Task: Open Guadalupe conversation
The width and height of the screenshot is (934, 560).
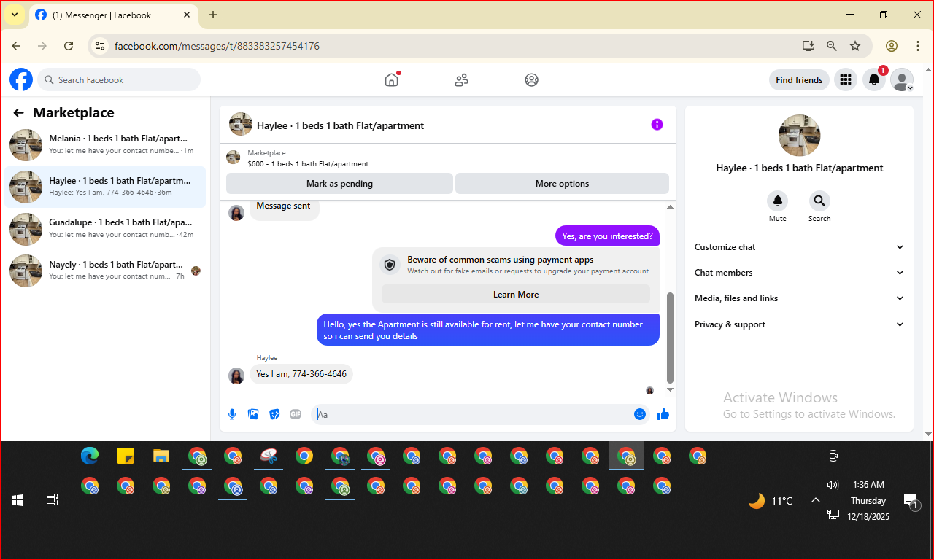Action: coord(105,228)
